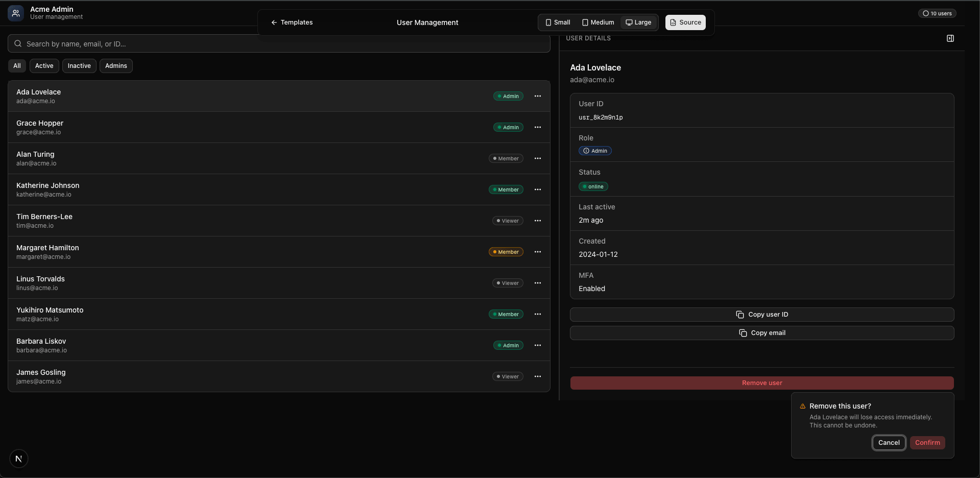
Task: Open more actions for Ada Lovelace row
Action: pyautogui.click(x=537, y=96)
